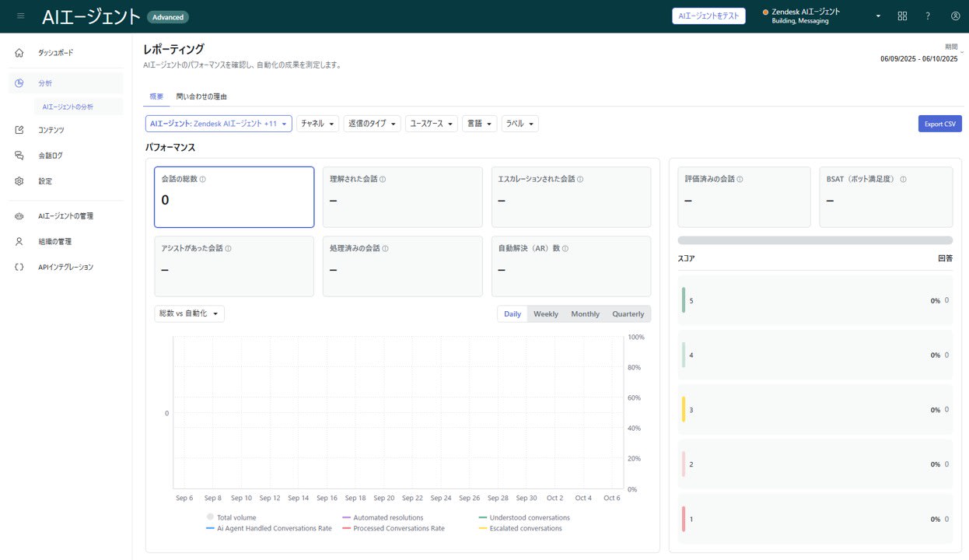Open the user profile icon
This screenshot has width=969, height=560.
coord(955,16)
